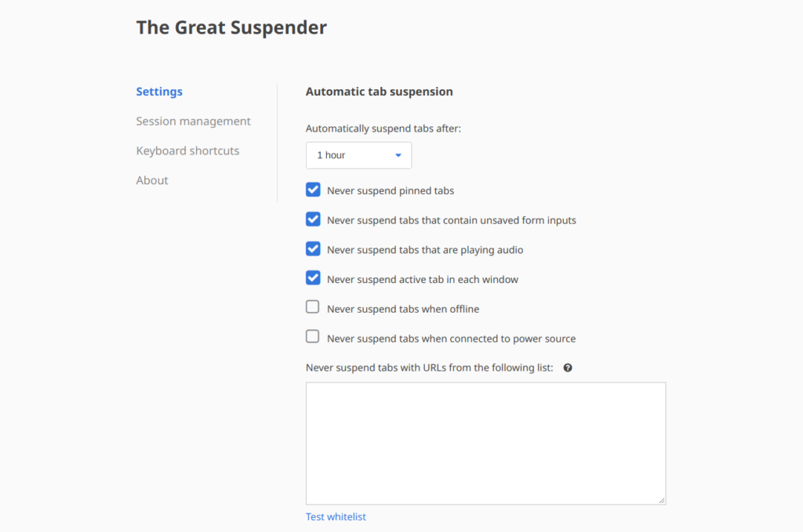This screenshot has width=803, height=532.
Task: Open the automatic suspend time dropdown
Action: pyautogui.click(x=358, y=155)
